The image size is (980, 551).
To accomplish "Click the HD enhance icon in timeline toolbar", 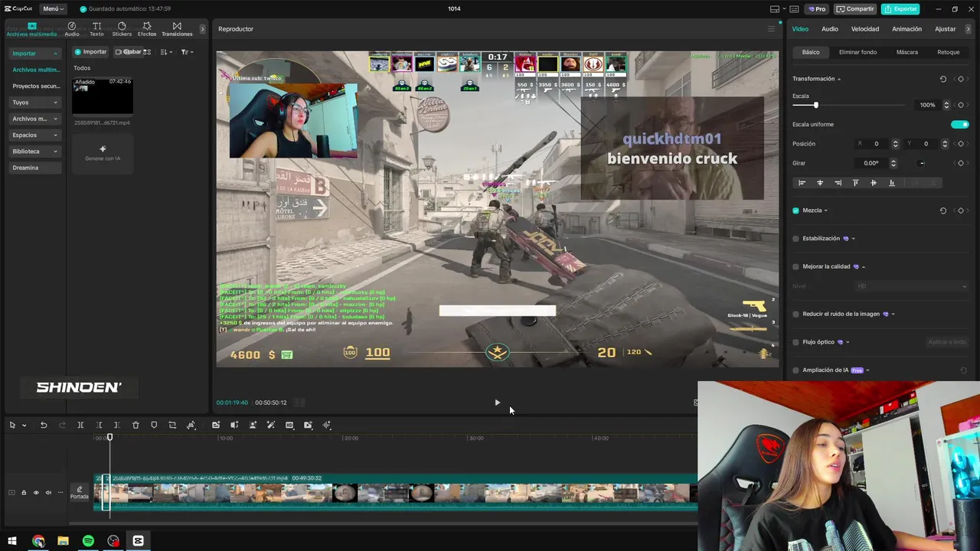I will [289, 425].
